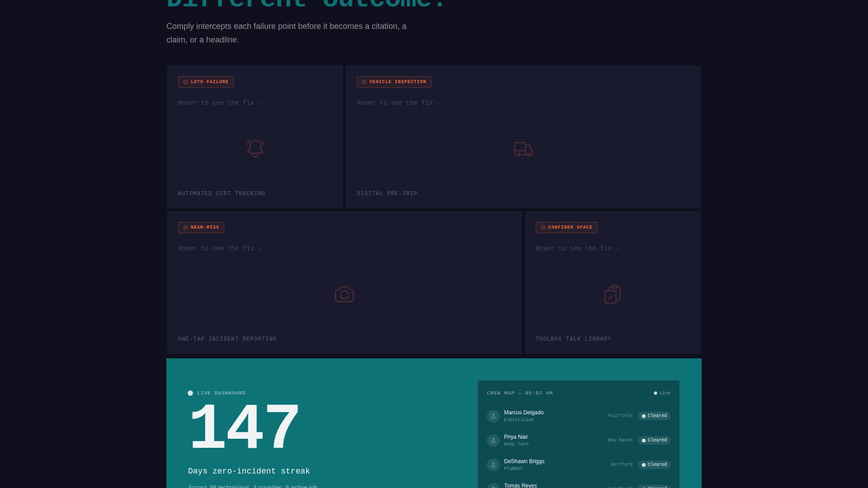Click the warning icon in LOTO FAILURE badge
868x488 pixels.
tap(185, 82)
